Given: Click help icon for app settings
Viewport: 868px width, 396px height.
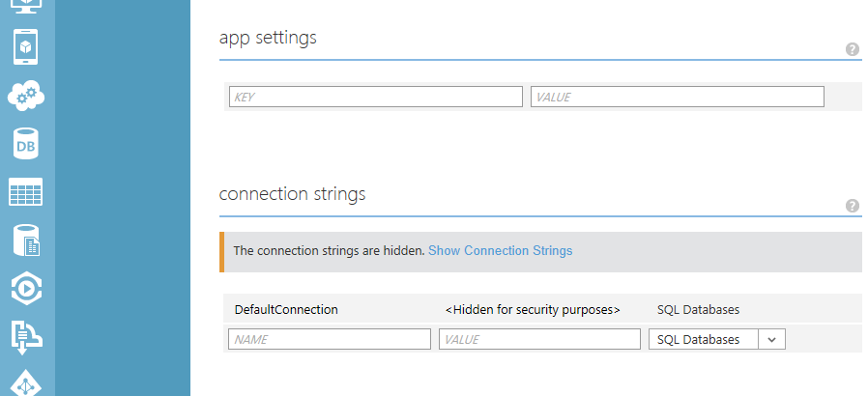Looking at the screenshot, I should 853,49.
